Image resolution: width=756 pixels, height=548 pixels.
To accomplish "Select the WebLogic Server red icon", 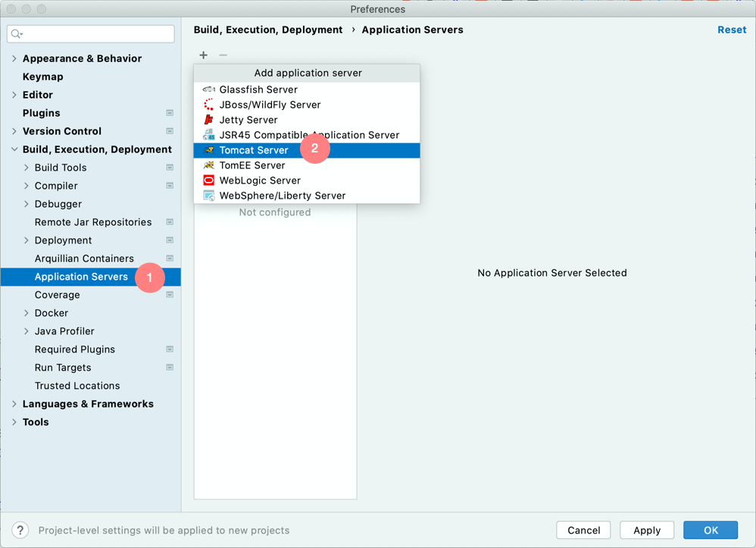I will coord(209,180).
